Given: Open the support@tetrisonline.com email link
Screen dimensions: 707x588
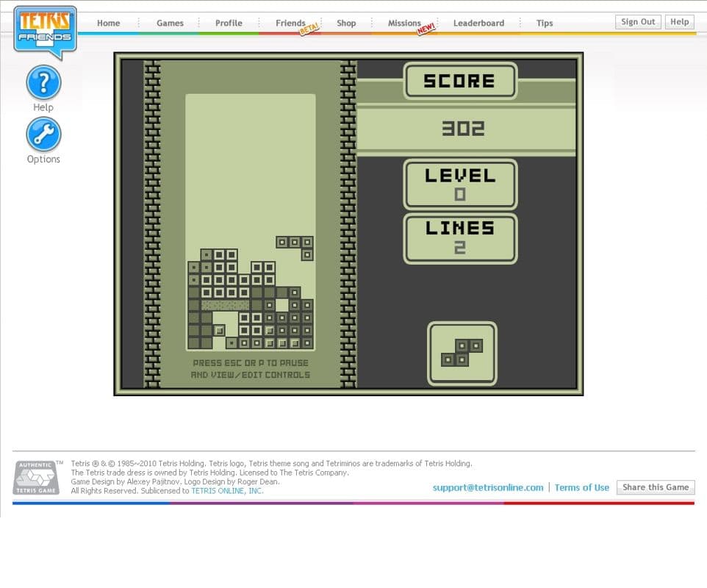Looking at the screenshot, I should click(488, 487).
